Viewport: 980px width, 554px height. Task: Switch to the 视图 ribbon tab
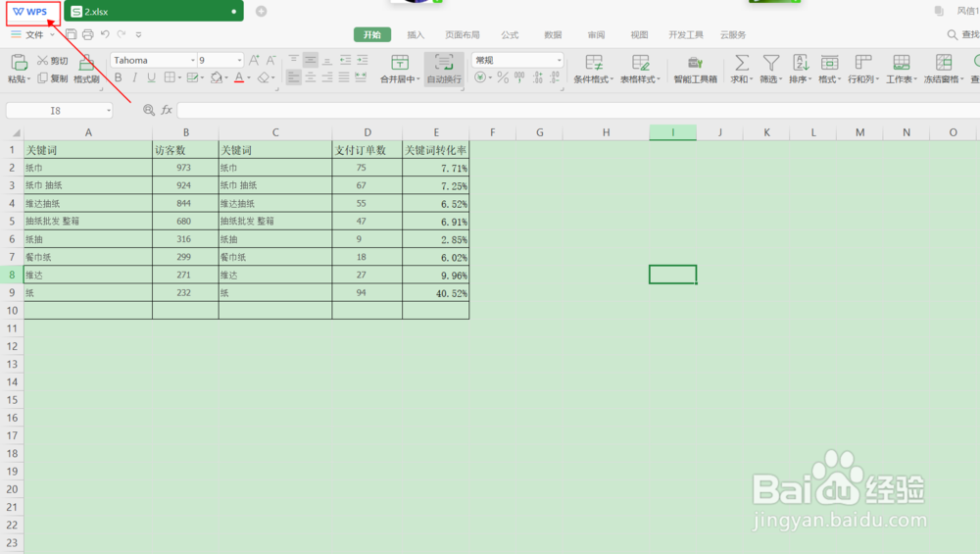[639, 34]
